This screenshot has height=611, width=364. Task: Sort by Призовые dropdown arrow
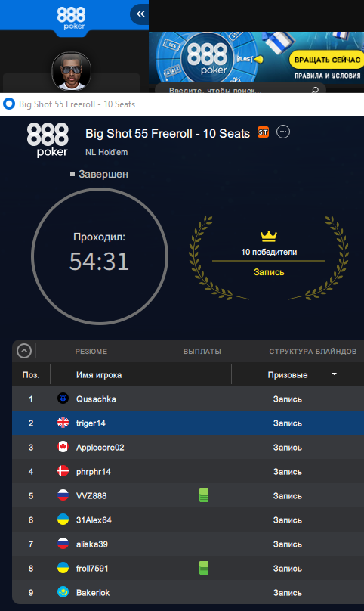[334, 374]
